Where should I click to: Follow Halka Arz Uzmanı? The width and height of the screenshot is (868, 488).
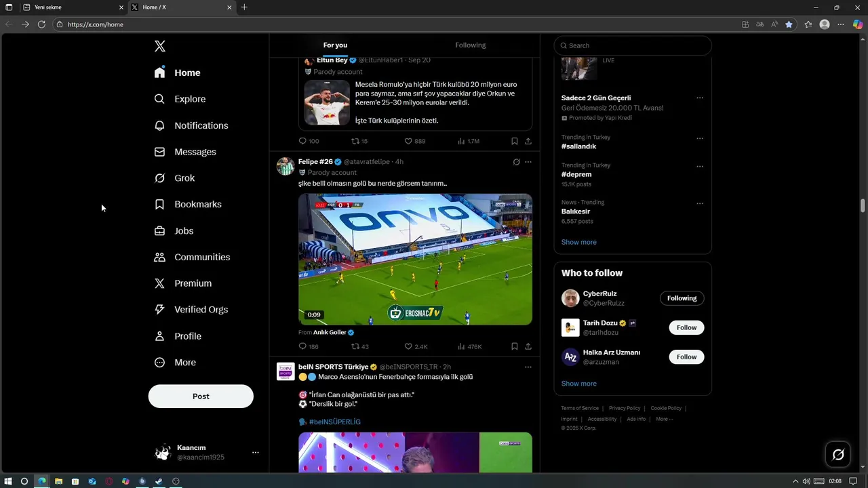pyautogui.click(x=686, y=357)
